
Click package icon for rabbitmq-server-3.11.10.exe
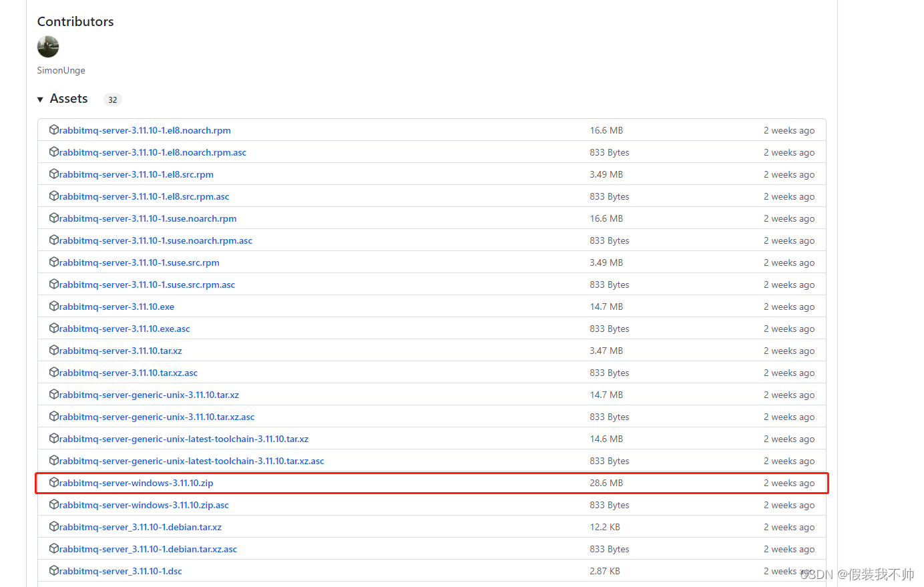point(54,306)
